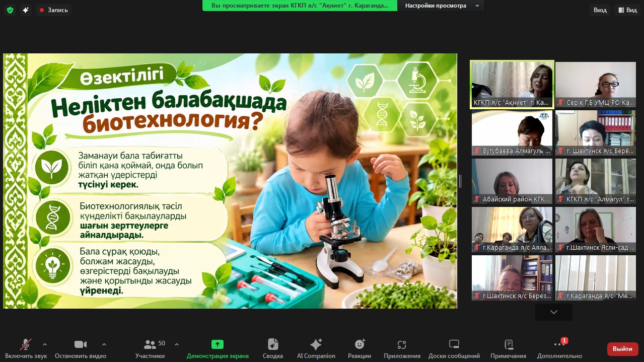Image resolution: width=644 pixels, height=362 pixels.
Task: Select the КГКП я/с "Ақниет" video tile
Action: point(512,85)
